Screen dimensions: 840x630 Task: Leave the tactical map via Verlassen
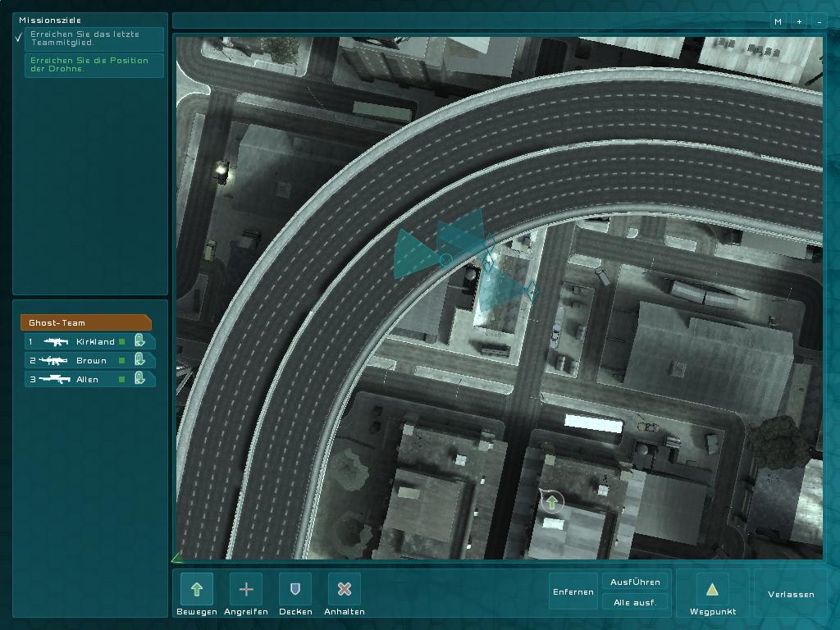(x=791, y=594)
